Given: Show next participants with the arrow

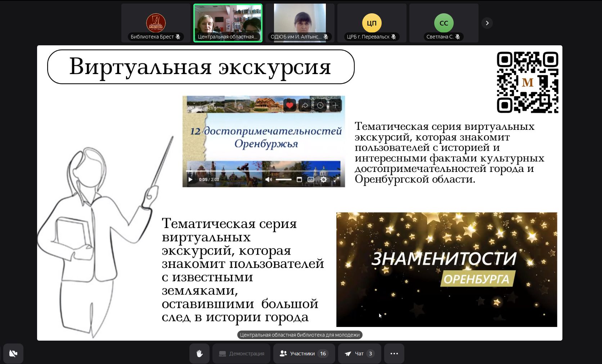Looking at the screenshot, I should [487, 23].
